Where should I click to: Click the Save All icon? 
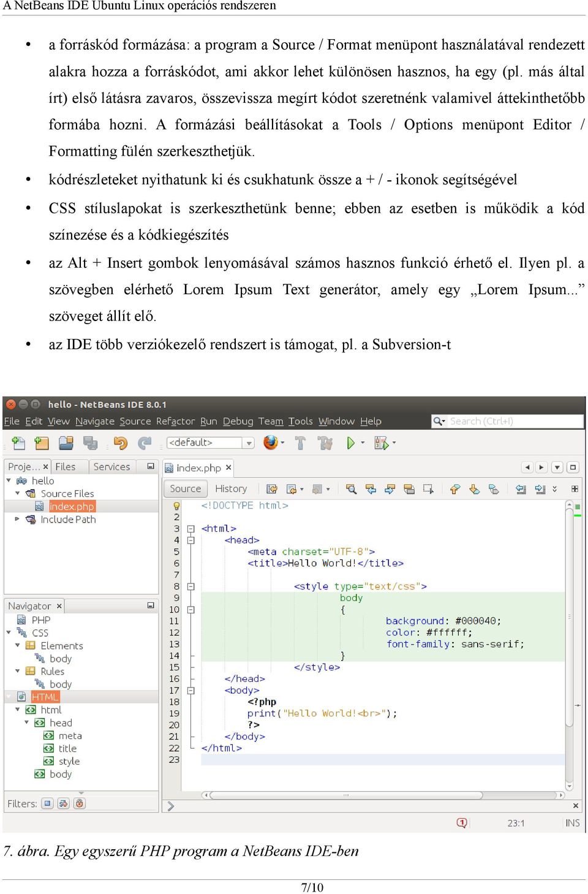[x=91, y=443]
